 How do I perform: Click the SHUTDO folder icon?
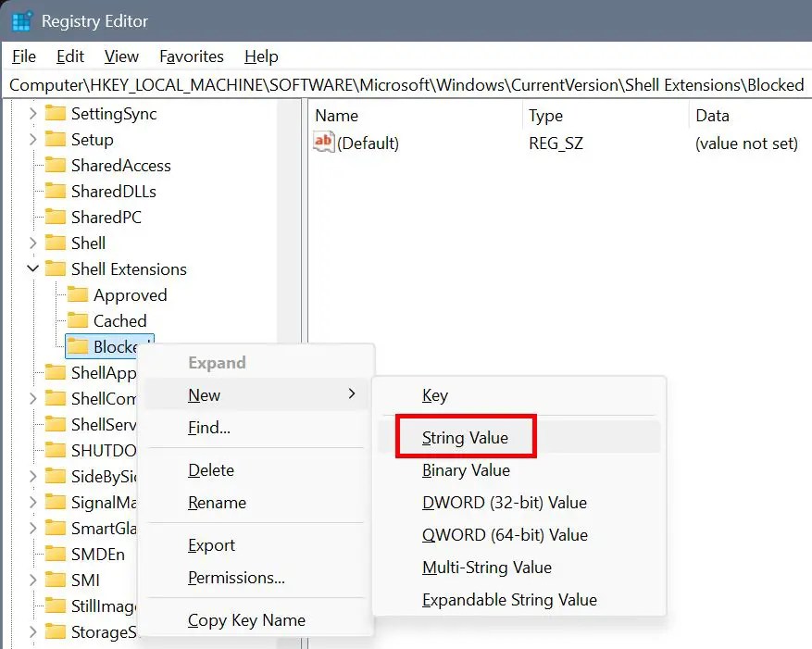click(56, 450)
